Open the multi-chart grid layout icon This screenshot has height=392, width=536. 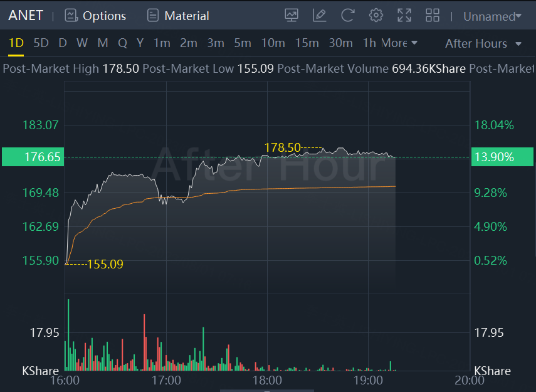pyautogui.click(x=433, y=15)
